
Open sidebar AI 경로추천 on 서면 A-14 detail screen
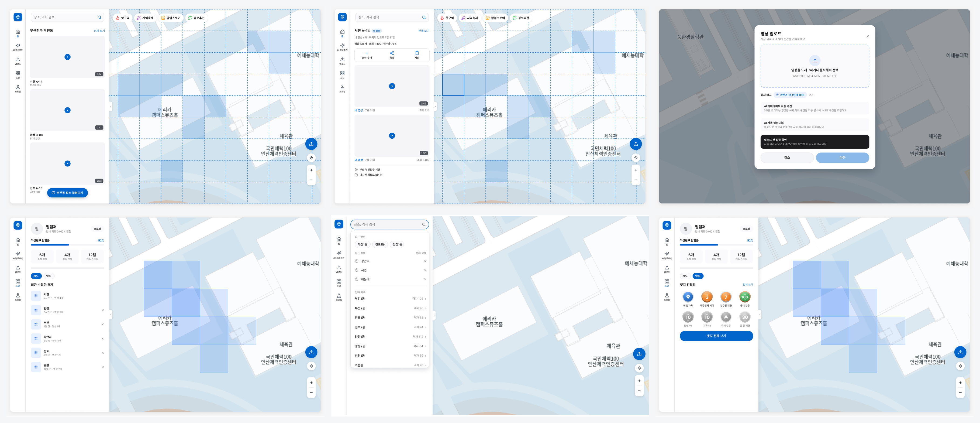342,47
